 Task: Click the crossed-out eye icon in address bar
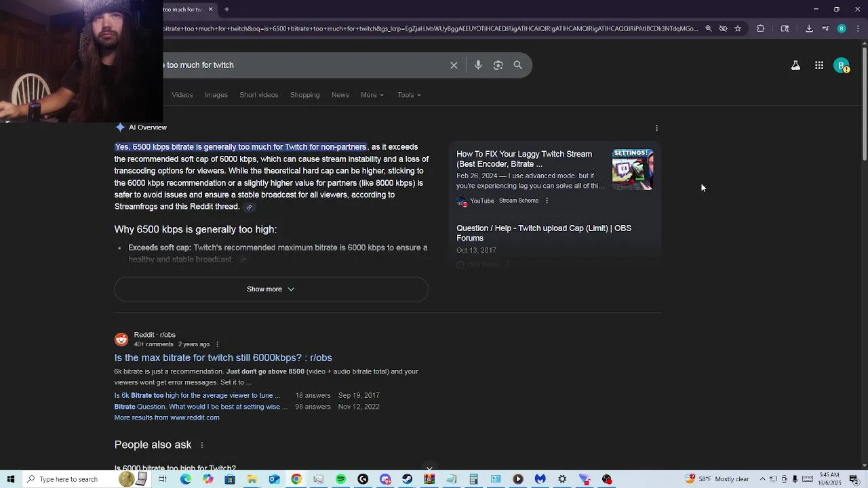coord(723,28)
